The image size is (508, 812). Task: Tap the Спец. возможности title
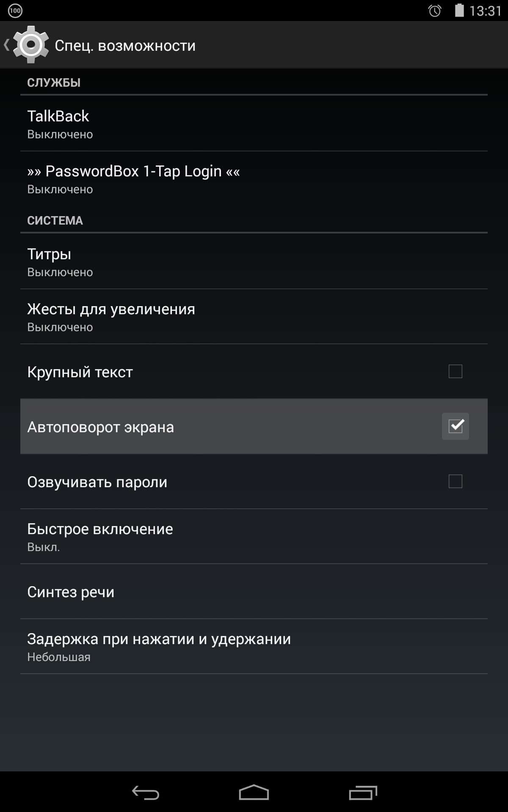pyautogui.click(x=125, y=46)
